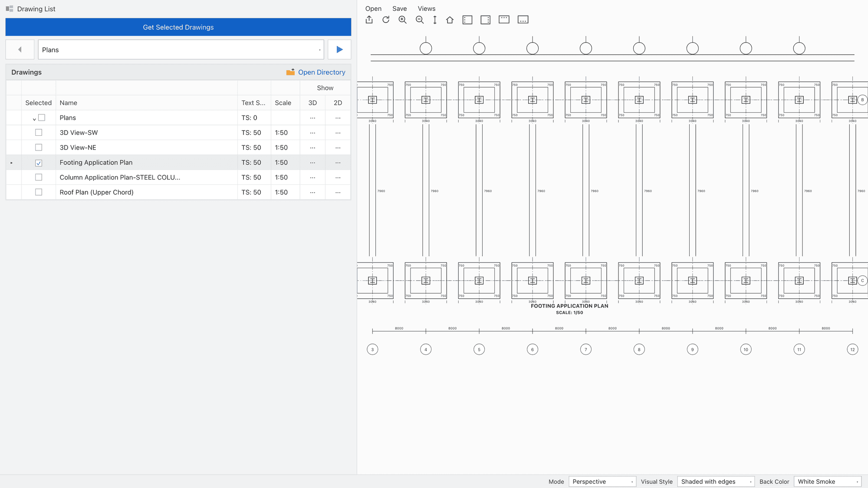Click the Scale column header
The width and height of the screenshot is (868, 488).
286,103
